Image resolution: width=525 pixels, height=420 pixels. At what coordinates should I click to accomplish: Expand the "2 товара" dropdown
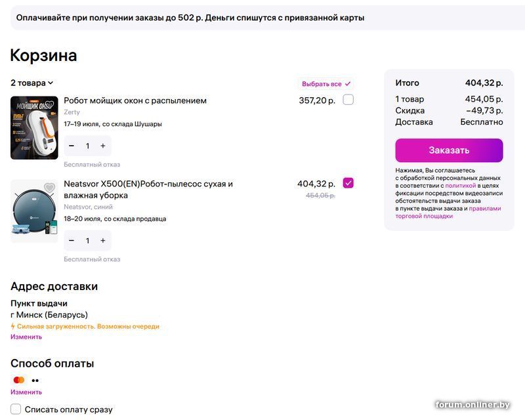[x=31, y=83]
